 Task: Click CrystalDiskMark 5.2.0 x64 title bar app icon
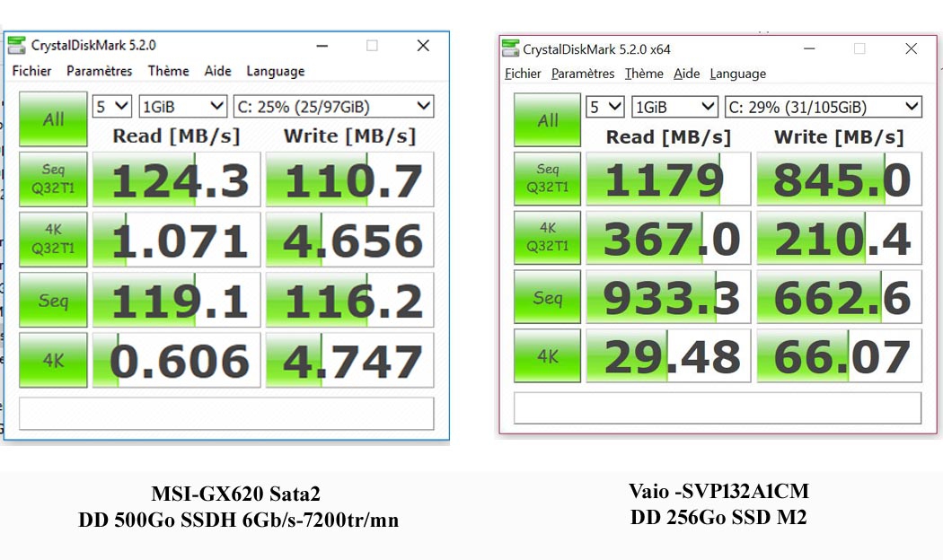(x=511, y=48)
